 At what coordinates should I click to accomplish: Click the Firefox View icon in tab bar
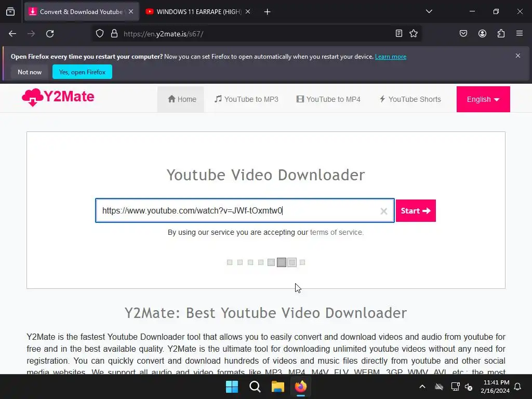pos(10,11)
